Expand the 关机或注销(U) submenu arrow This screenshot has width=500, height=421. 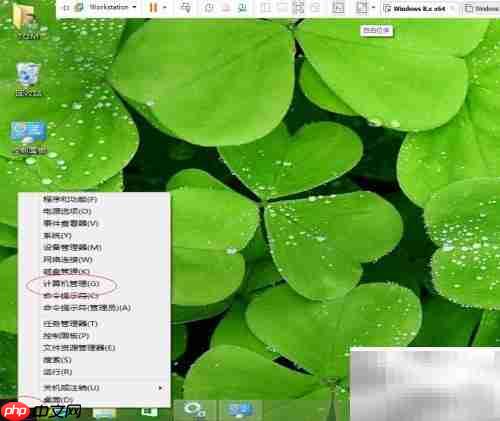tap(160, 388)
